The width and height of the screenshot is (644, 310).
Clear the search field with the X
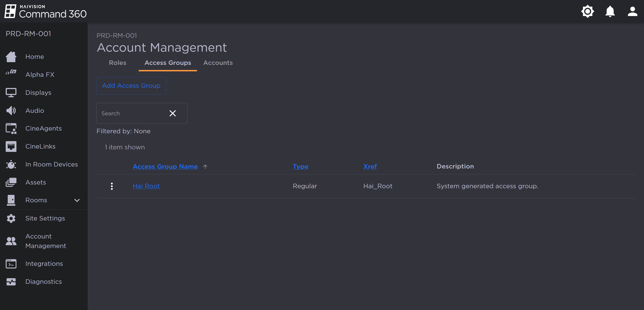(x=173, y=113)
